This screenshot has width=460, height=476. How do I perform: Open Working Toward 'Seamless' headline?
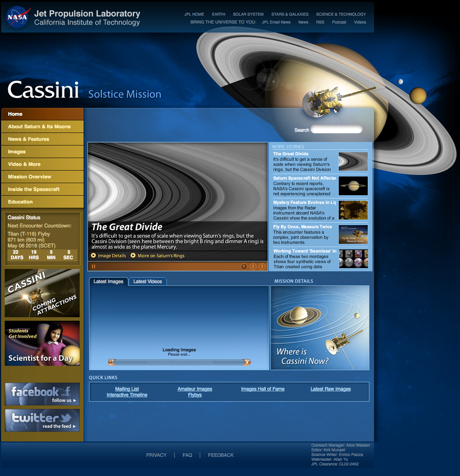[305, 251]
